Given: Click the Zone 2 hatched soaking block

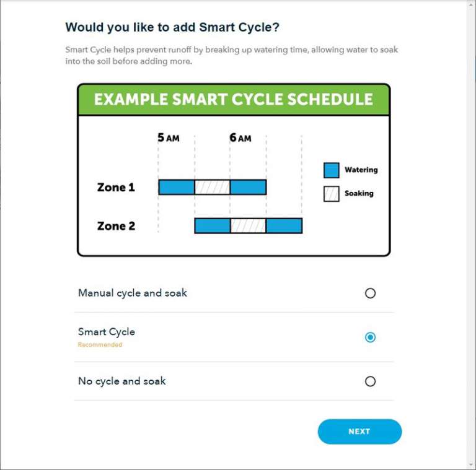Looking at the screenshot, I should [x=248, y=226].
